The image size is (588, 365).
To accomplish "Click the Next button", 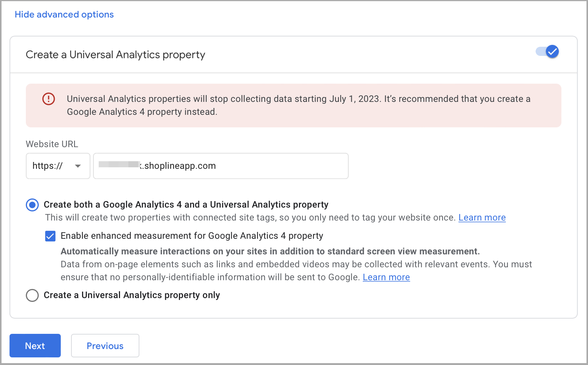I will [x=35, y=346].
